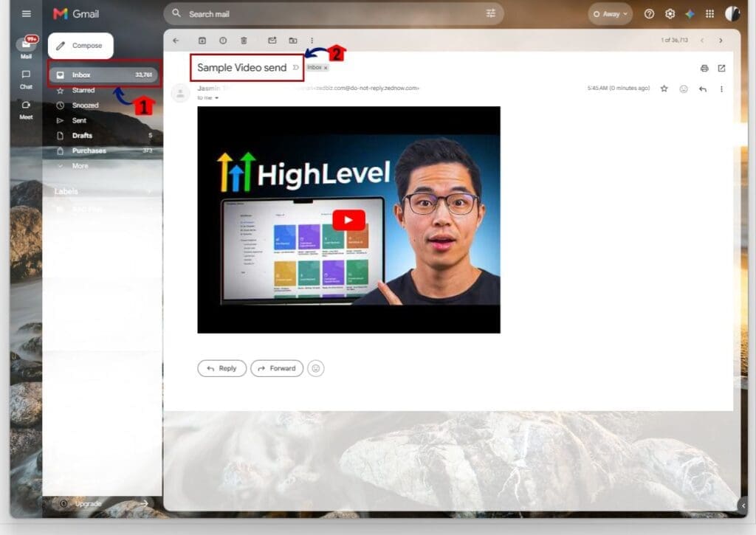Click the Compose button
The width and height of the screenshot is (756, 535).
[x=80, y=46]
